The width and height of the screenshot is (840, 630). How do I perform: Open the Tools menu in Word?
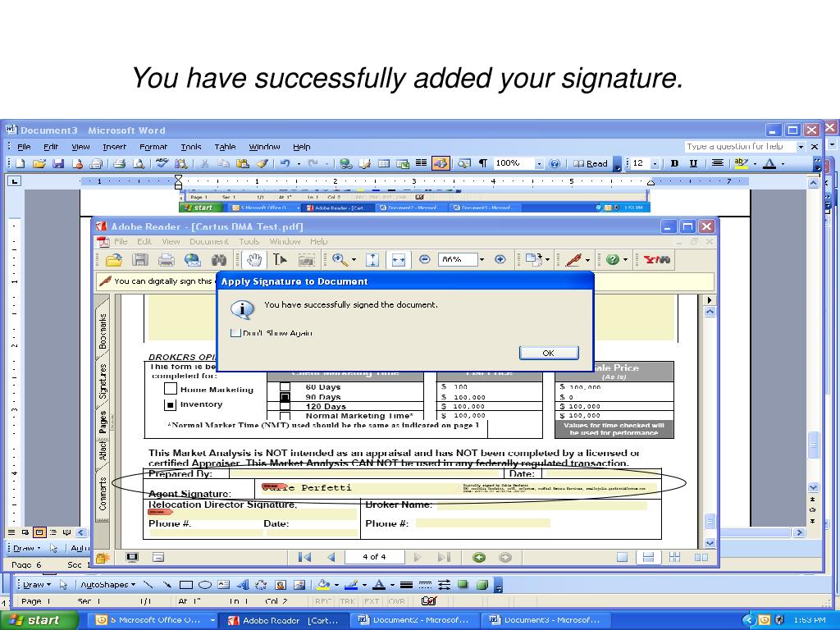(190, 147)
